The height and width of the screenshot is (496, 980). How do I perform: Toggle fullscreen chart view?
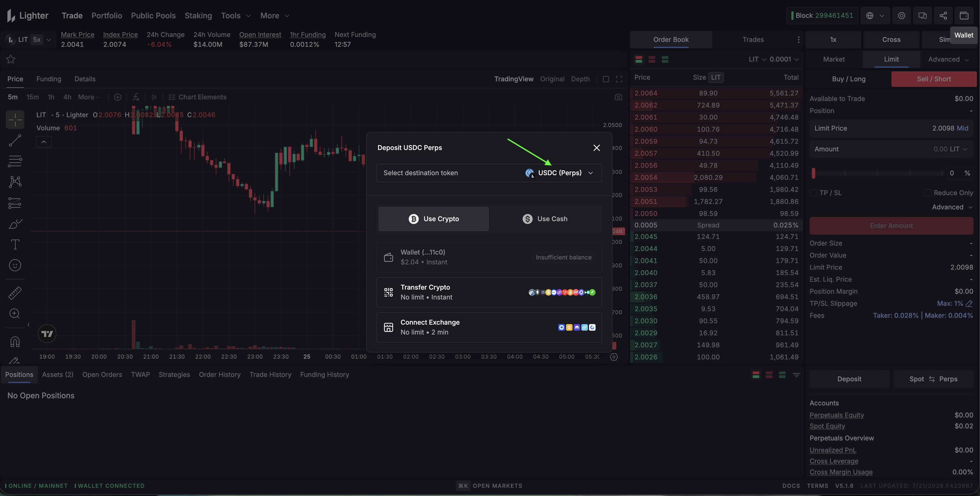click(619, 79)
